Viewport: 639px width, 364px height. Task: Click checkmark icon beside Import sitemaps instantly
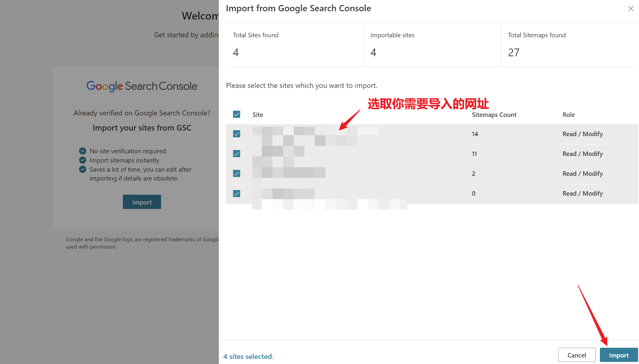[83, 160]
